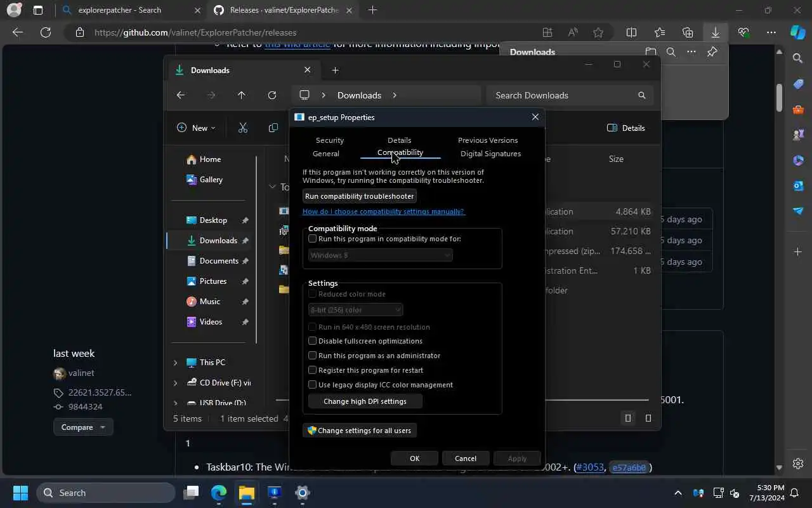The width and height of the screenshot is (812, 508).
Task: Expand This PC in navigation pane
Action: [176, 363]
